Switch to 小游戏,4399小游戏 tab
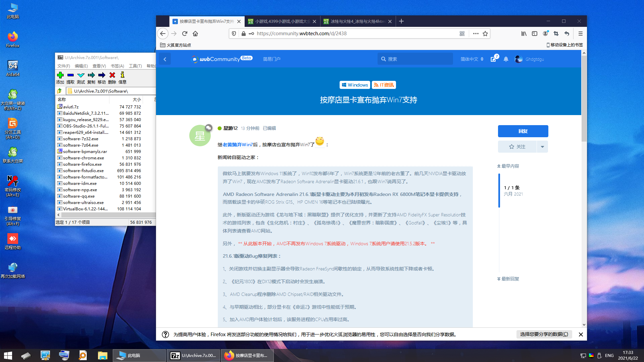Image resolution: width=644 pixels, height=362 pixels. (x=282, y=21)
